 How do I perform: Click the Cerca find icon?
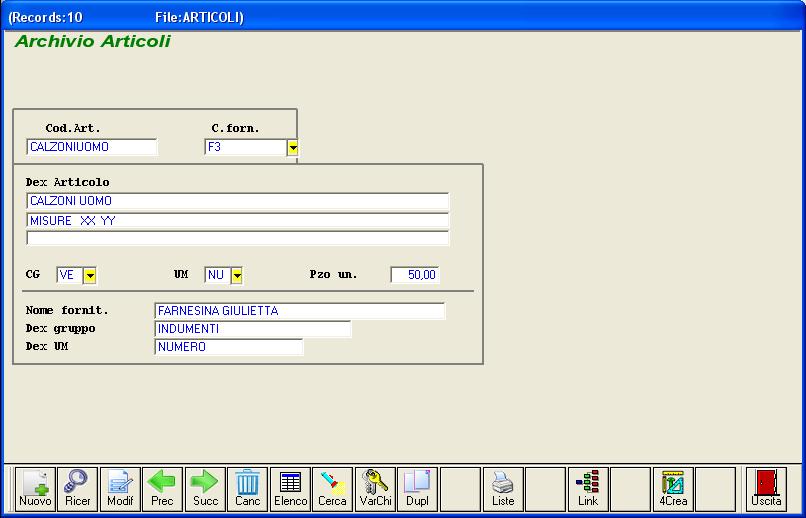(x=332, y=488)
